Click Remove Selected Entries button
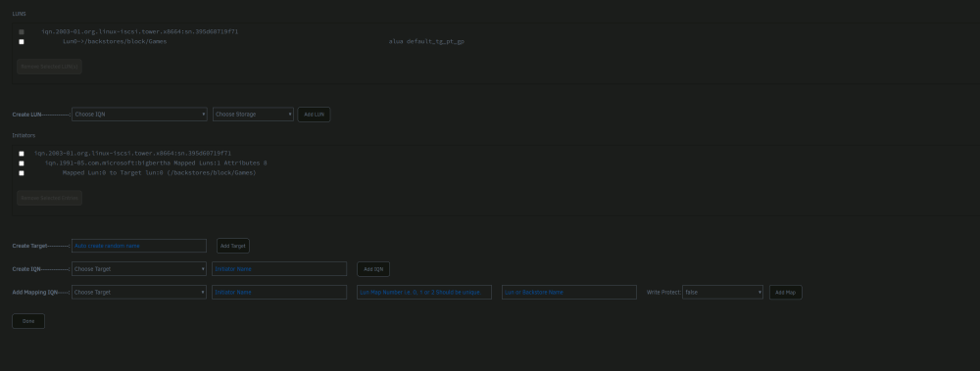The height and width of the screenshot is (371, 980). pyautogui.click(x=49, y=198)
